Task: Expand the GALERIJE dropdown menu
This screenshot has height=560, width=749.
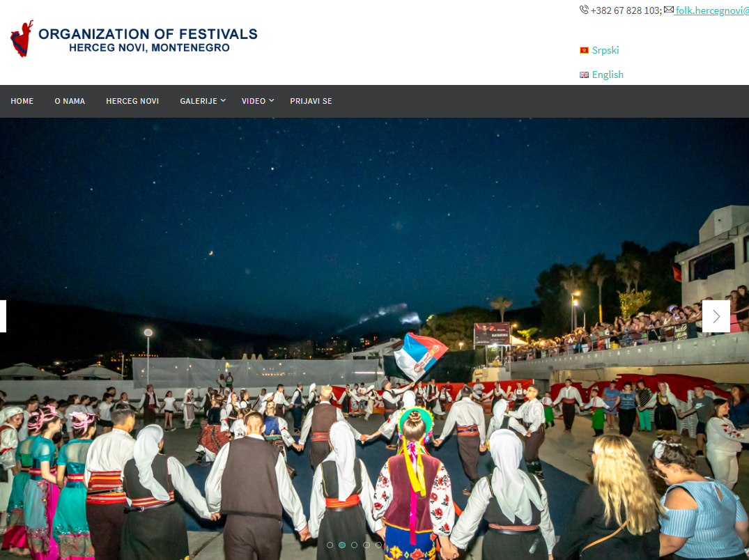Action: point(203,101)
